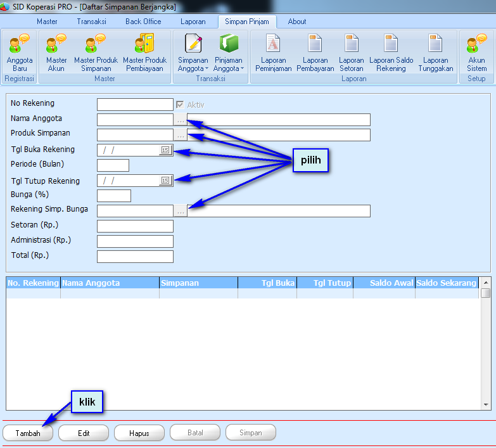The width and height of the screenshot is (496, 448).
Task: Focus the No Rekening input field
Action: 135,105
